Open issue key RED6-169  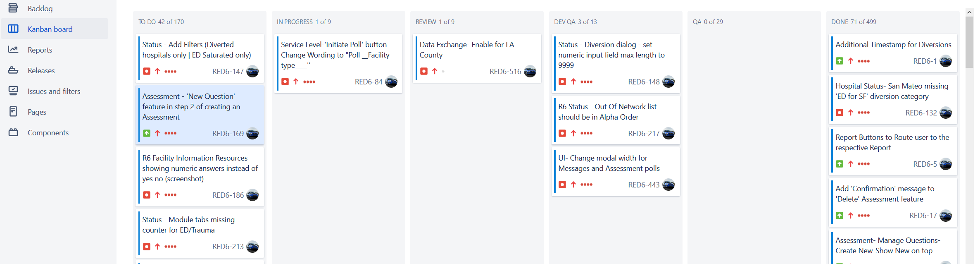[x=228, y=134]
